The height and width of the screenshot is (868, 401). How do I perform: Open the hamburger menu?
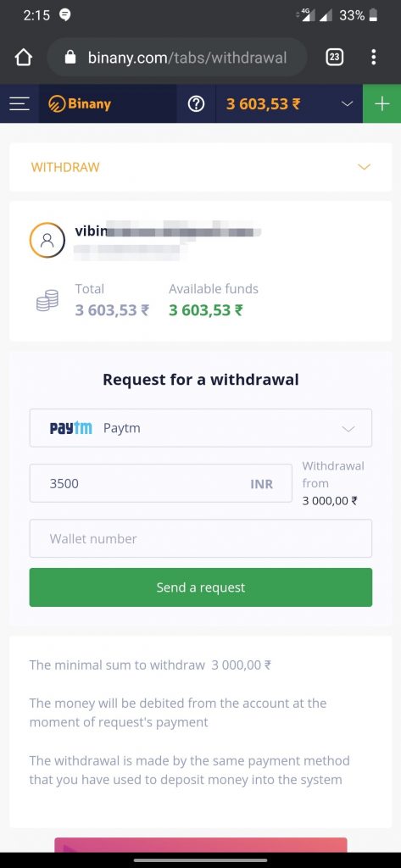19,104
